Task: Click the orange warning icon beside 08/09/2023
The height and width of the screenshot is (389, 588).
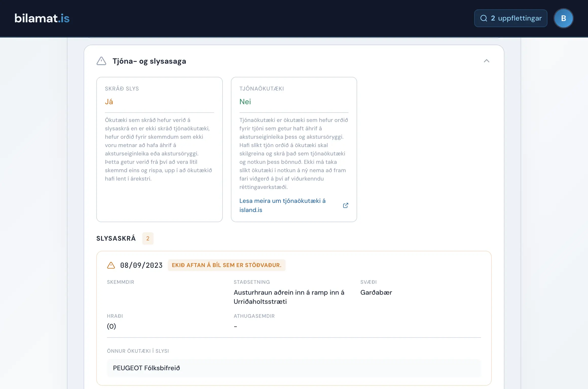Action: coord(111,265)
